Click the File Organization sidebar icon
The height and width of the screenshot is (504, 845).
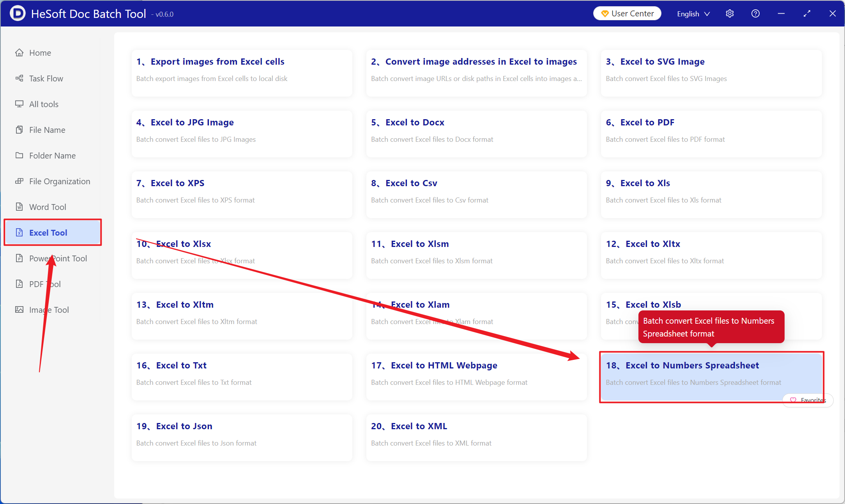click(x=19, y=181)
